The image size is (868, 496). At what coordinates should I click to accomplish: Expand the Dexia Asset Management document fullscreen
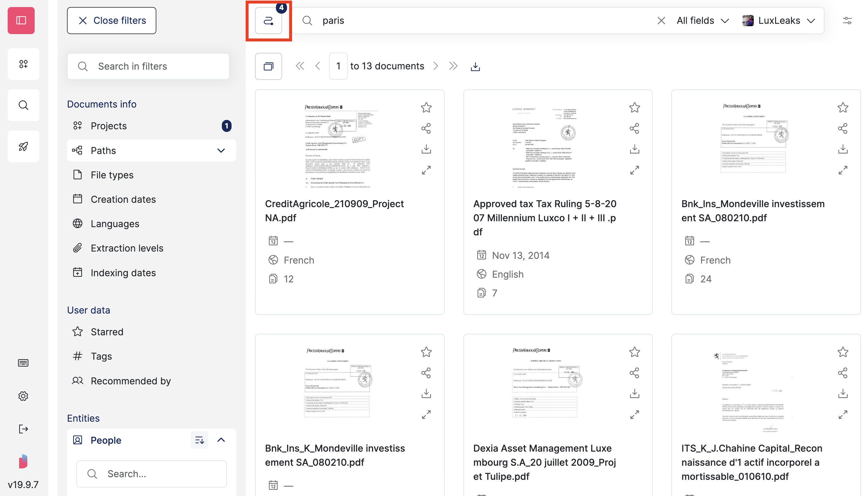[x=634, y=415]
